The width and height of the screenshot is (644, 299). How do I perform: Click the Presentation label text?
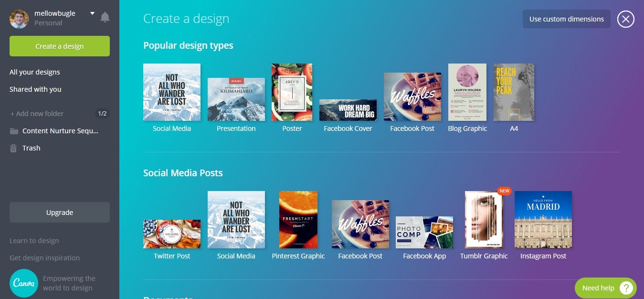click(236, 128)
